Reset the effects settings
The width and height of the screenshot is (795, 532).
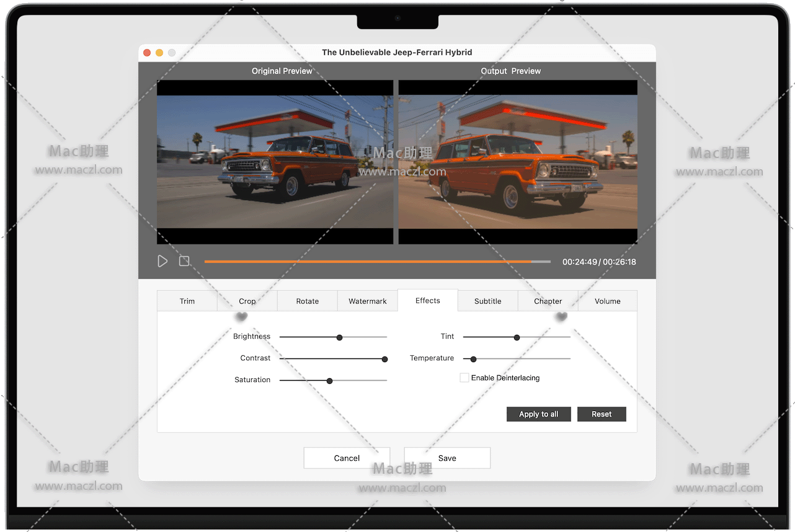pos(601,414)
